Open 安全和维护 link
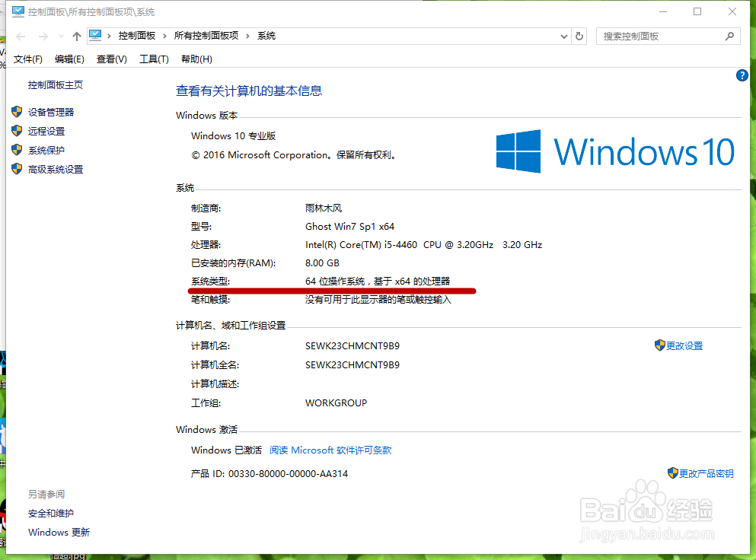Image resolution: width=756 pixels, height=560 pixels. 51,514
